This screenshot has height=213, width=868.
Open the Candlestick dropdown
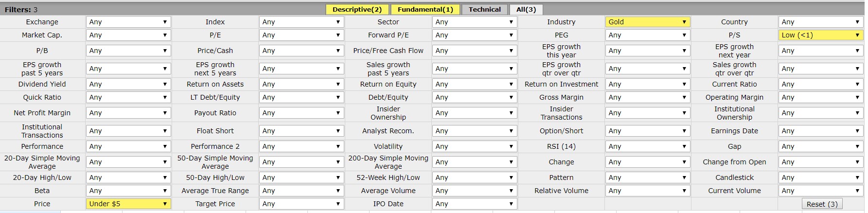pos(820,177)
